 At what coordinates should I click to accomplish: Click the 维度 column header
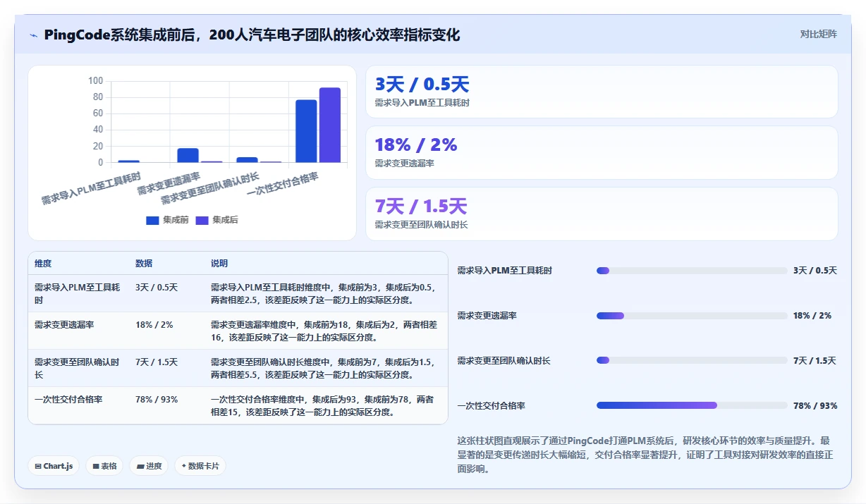tap(43, 264)
